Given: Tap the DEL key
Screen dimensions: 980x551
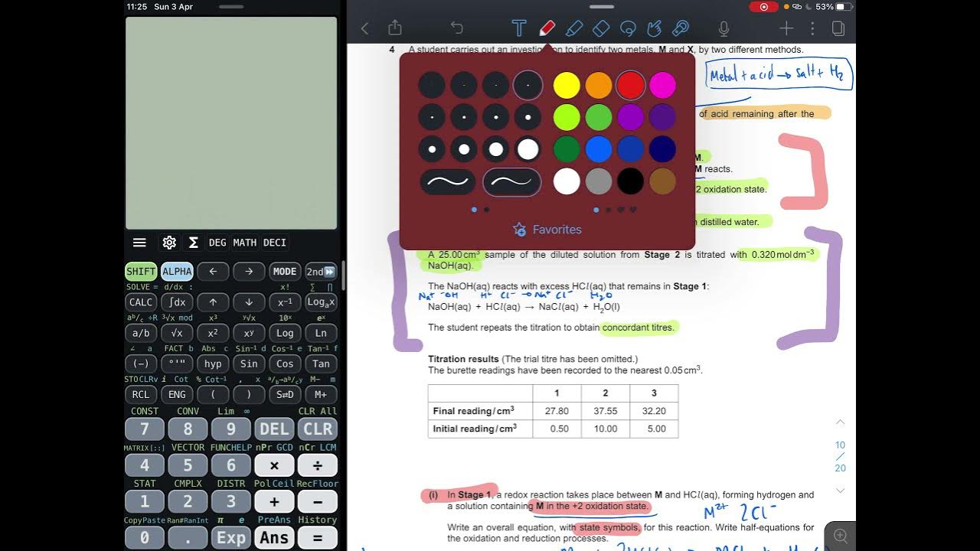Looking at the screenshot, I should point(274,429).
